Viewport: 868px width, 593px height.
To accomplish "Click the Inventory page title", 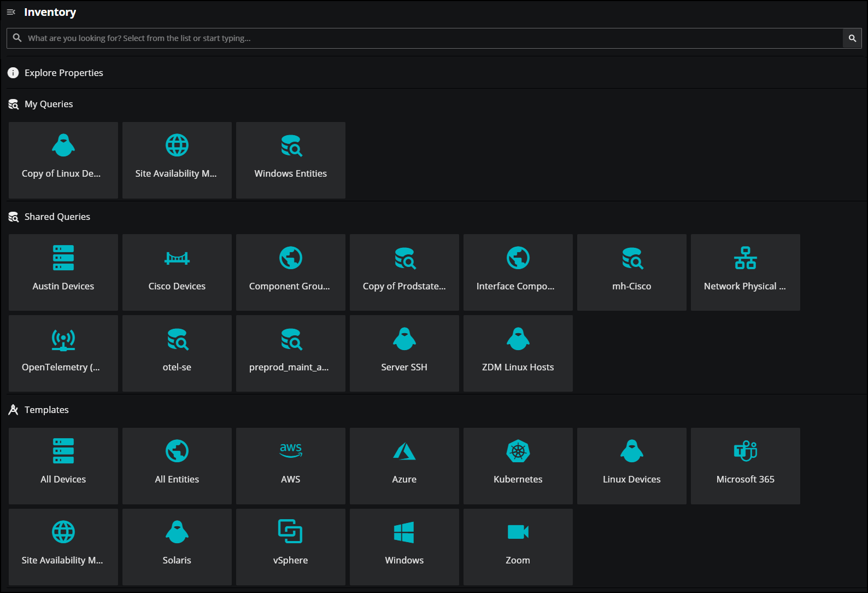I will [x=50, y=12].
